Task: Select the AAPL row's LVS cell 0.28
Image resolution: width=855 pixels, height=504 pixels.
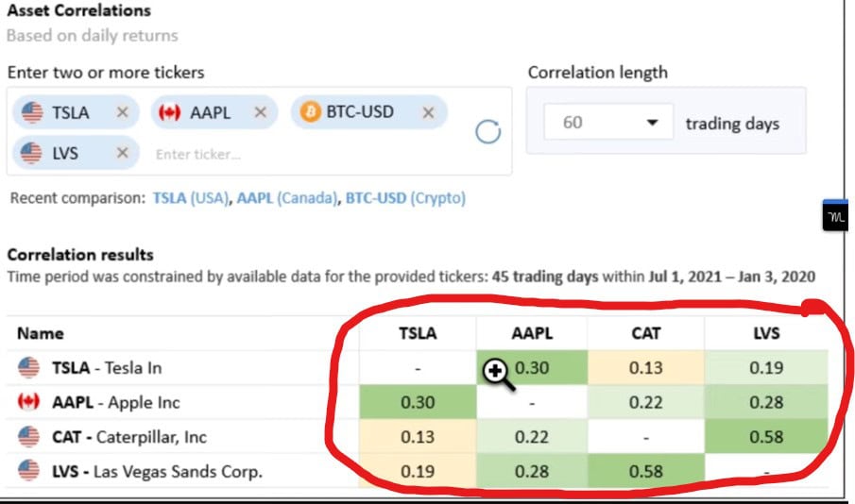Action: click(x=766, y=402)
